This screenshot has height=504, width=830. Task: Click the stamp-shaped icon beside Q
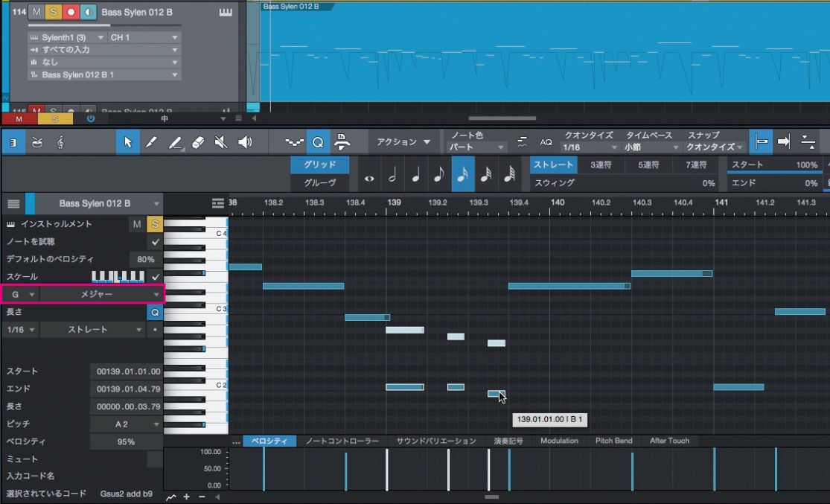pos(342,142)
